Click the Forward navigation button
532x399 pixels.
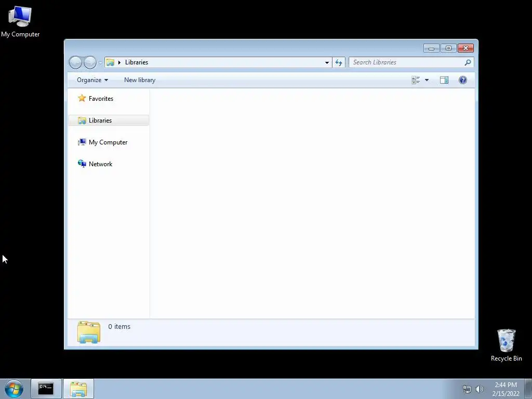pos(90,62)
